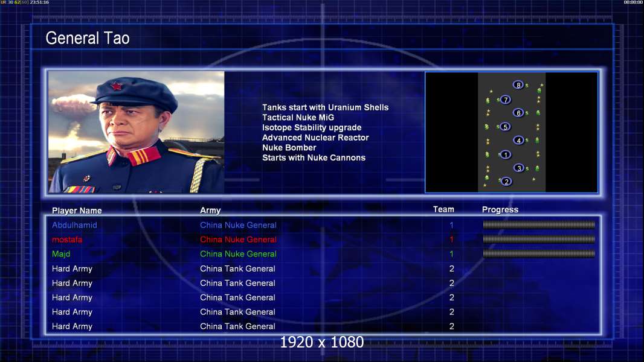Click General Tao portrait image
This screenshot has width=644, height=362.
[137, 132]
